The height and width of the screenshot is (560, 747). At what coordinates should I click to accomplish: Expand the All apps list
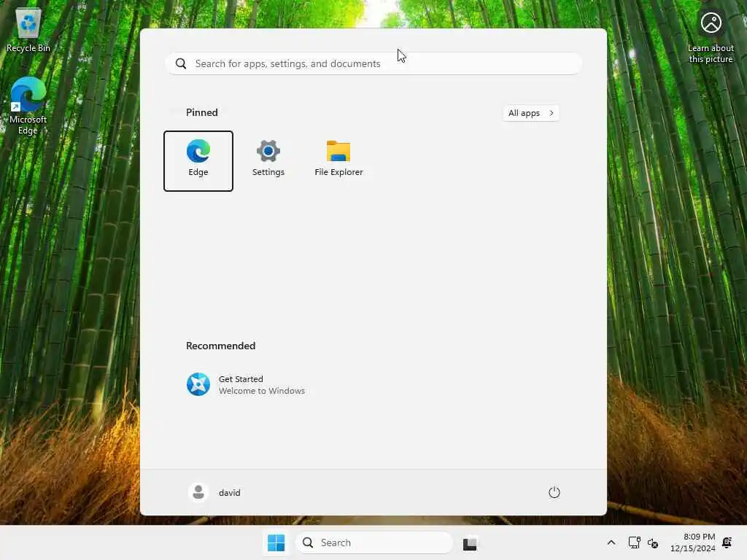click(531, 113)
